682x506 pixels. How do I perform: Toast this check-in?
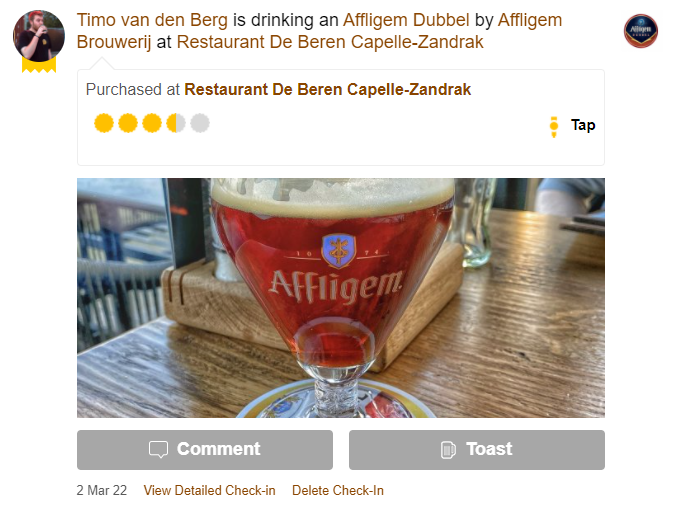[477, 450]
